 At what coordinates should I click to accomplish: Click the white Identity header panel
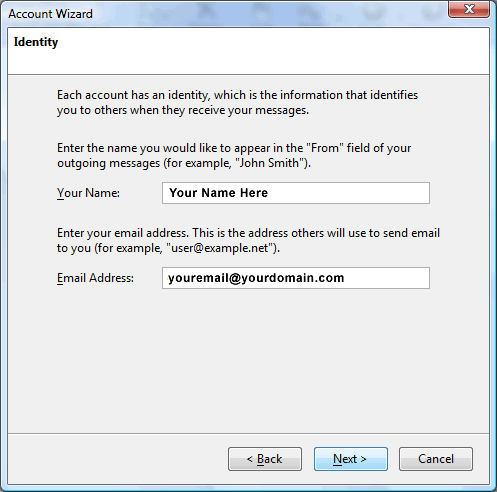click(248, 51)
